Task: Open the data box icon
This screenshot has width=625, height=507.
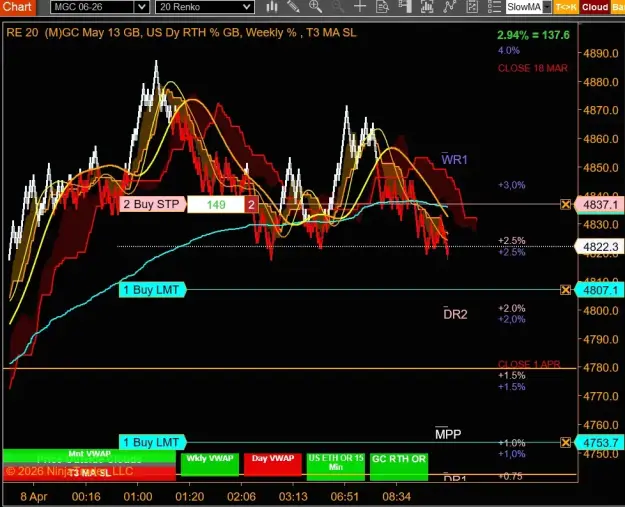Action: [x=382, y=7]
